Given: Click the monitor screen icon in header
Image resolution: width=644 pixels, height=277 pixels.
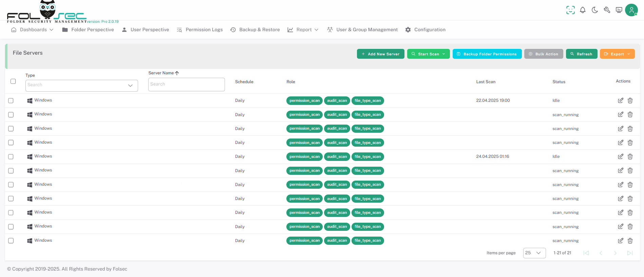Looking at the screenshot, I should (x=619, y=10).
